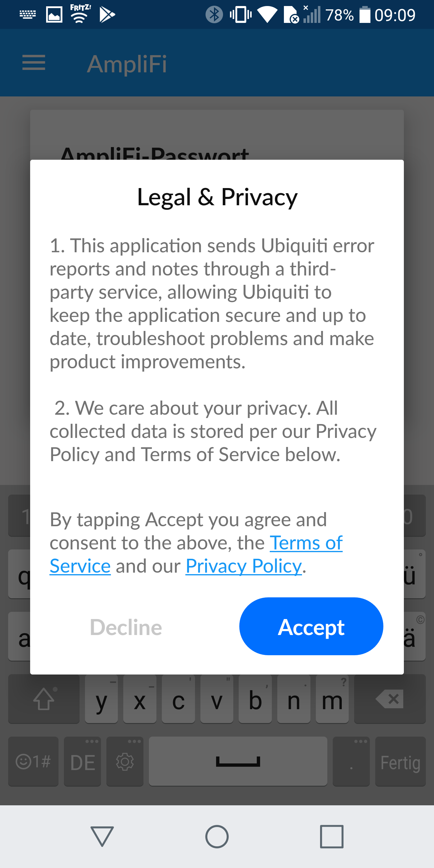Open the Privacy Policy link

pyautogui.click(x=243, y=566)
